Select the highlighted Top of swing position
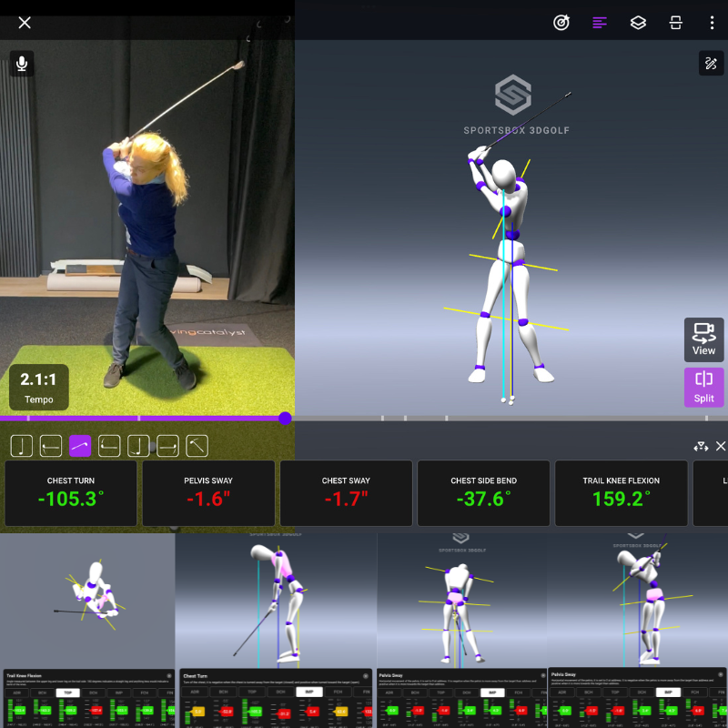Screen dimensions: 728x728 [80, 446]
